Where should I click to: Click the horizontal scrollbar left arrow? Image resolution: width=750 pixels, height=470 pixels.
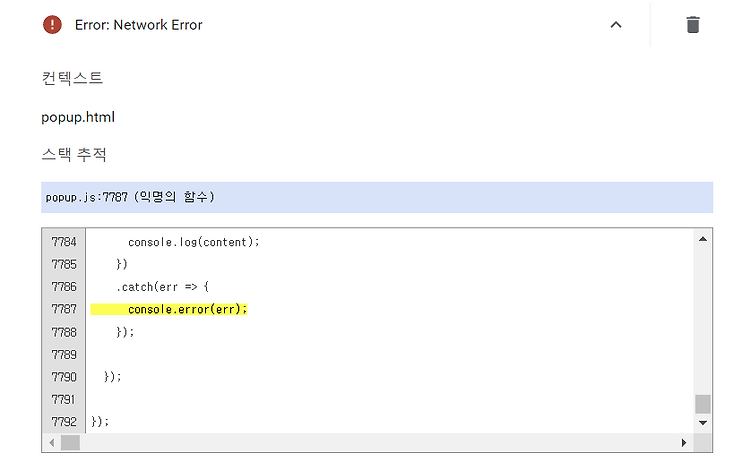(x=52, y=443)
